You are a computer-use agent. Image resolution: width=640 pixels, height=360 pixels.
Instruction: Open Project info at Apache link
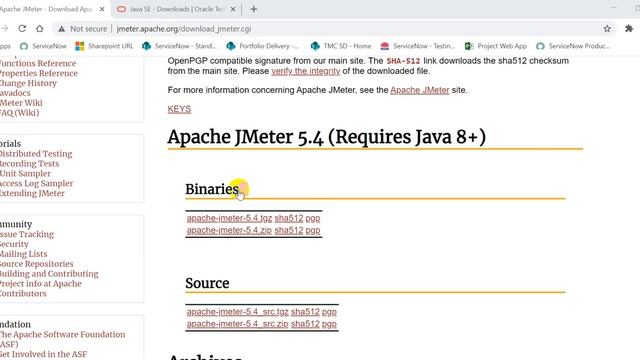point(41,284)
